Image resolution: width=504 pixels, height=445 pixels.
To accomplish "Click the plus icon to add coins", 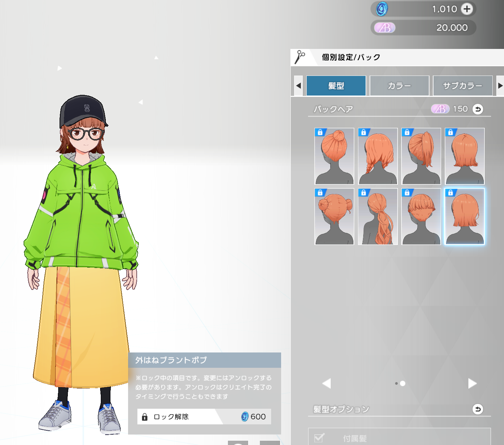I will coord(467,9).
